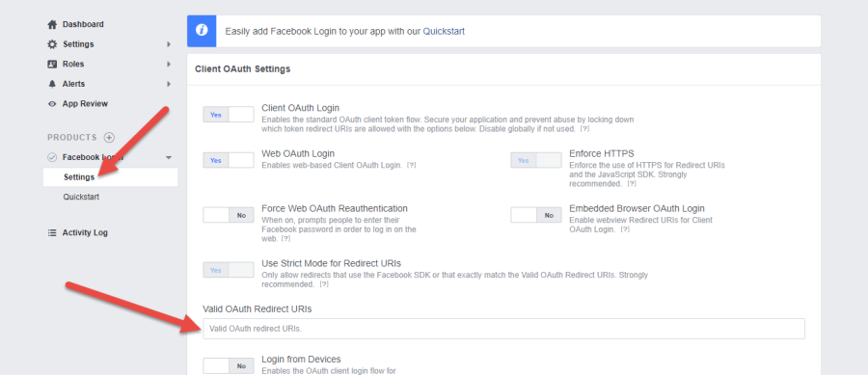Click the plus icon next to PRODUCTS

coord(109,137)
